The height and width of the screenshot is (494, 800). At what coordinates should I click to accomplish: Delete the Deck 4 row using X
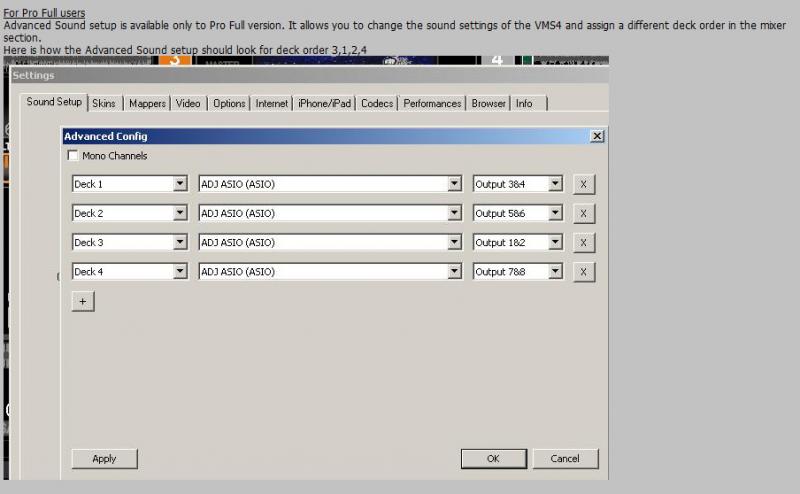(x=585, y=272)
